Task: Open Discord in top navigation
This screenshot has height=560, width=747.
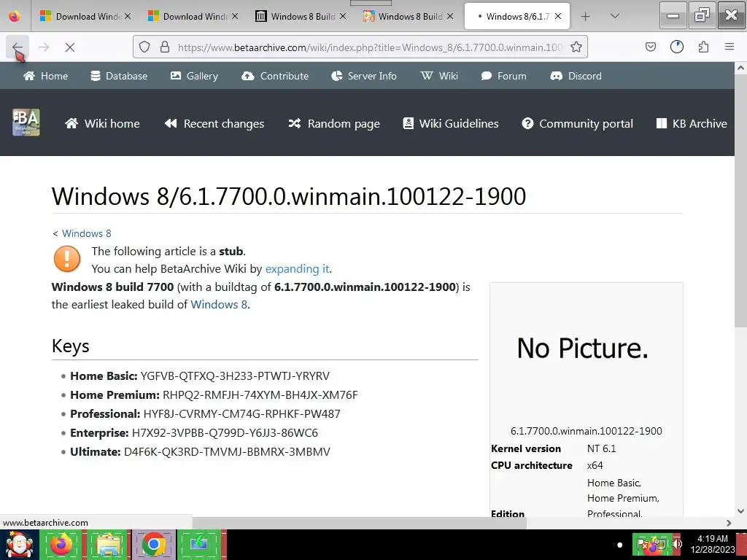Action: (576, 76)
